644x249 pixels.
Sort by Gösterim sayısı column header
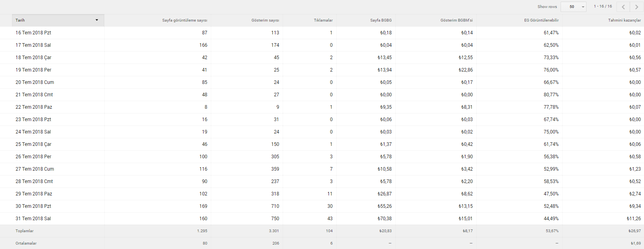pos(265,20)
